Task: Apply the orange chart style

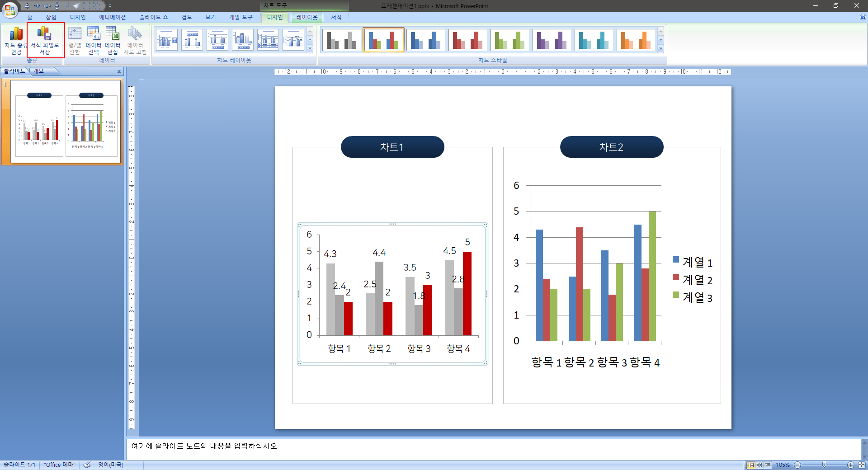Action: click(636, 40)
